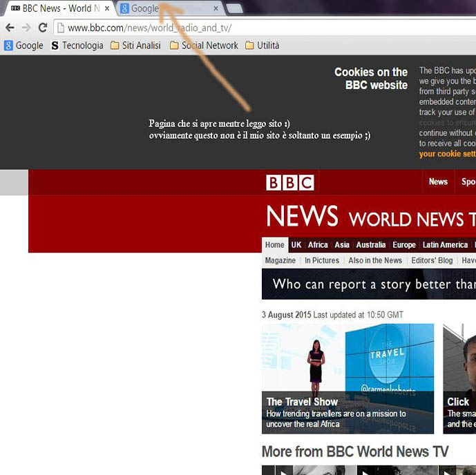Open the Editors' Blog link
The image size is (476, 475).
point(432,260)
